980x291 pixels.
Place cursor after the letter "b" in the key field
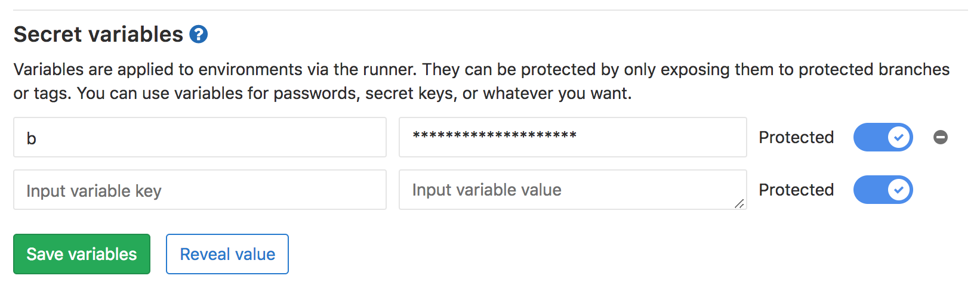click(38, 138)
